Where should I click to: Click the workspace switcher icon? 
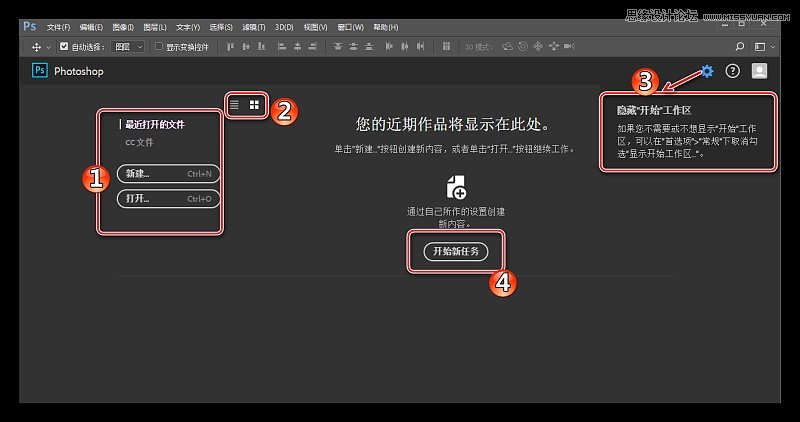pyautogui.click(x=760, y=47)
